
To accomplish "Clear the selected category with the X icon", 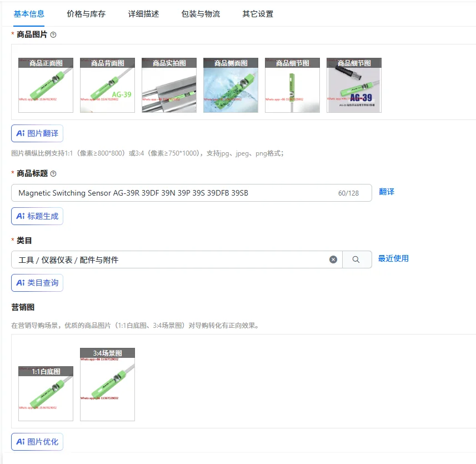I will tap(333, 260).
